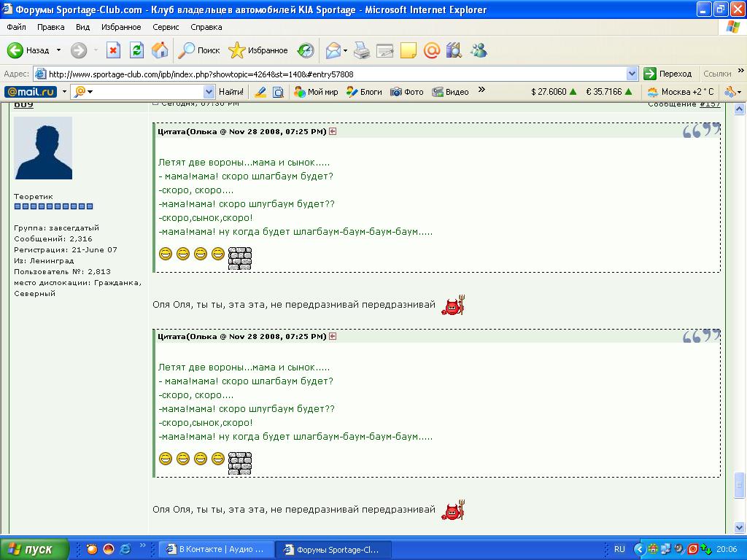The height and width of the screenshot is (560, 747).
Task: Click the Print icon in toolbar
Action: 362,50
